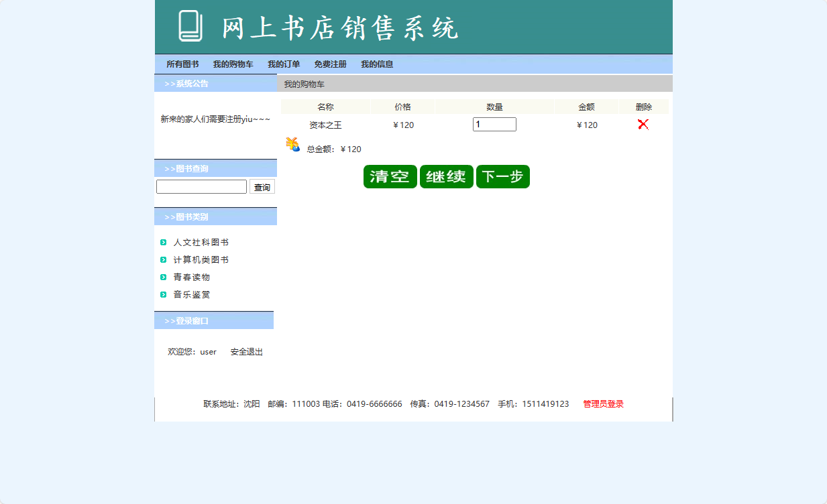
Task: Click the money bag icon beside 总金额
Action: click(x=291, y=145)
